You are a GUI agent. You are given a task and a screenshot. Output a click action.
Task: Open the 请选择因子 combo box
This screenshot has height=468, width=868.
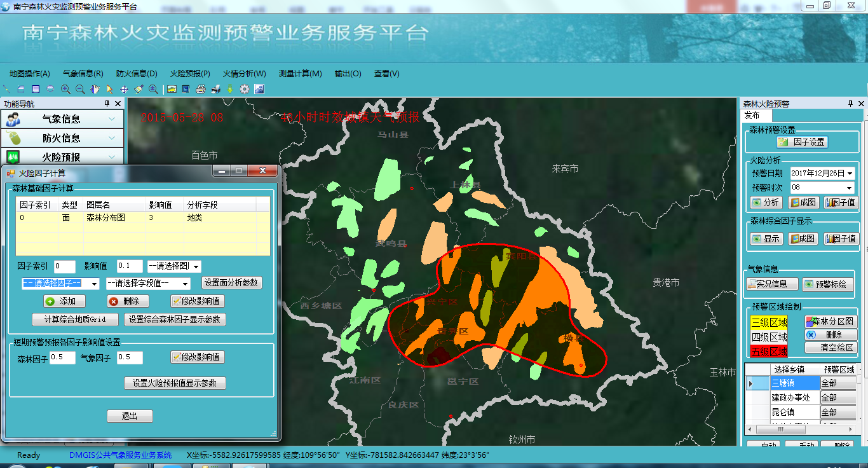pos(94,284)
